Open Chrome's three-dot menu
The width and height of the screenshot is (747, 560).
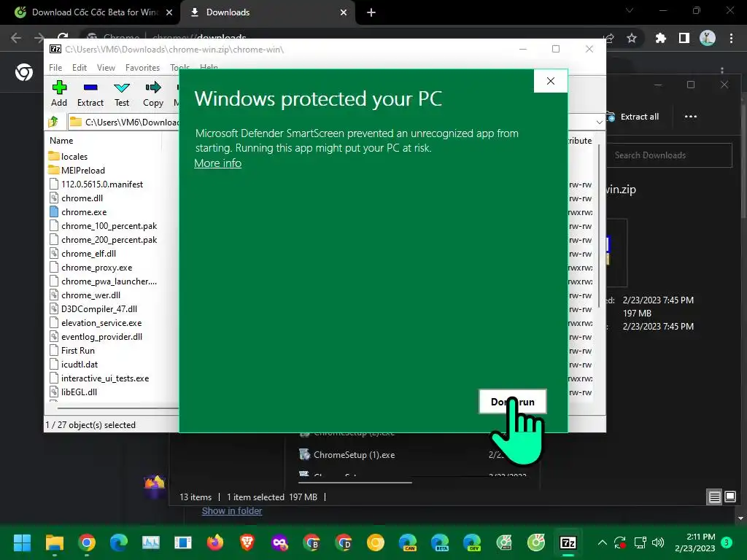click(731, 38)
